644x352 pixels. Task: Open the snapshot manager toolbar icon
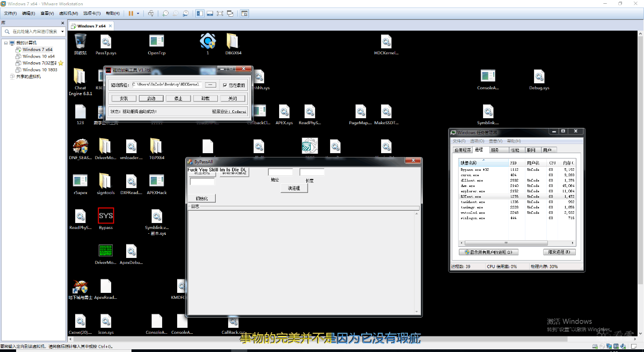(x=185, y=13)
